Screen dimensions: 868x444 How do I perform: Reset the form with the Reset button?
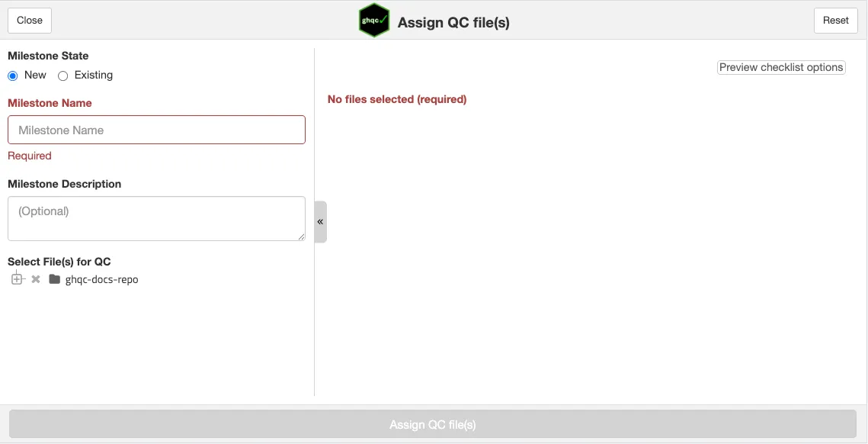(835, 21)
